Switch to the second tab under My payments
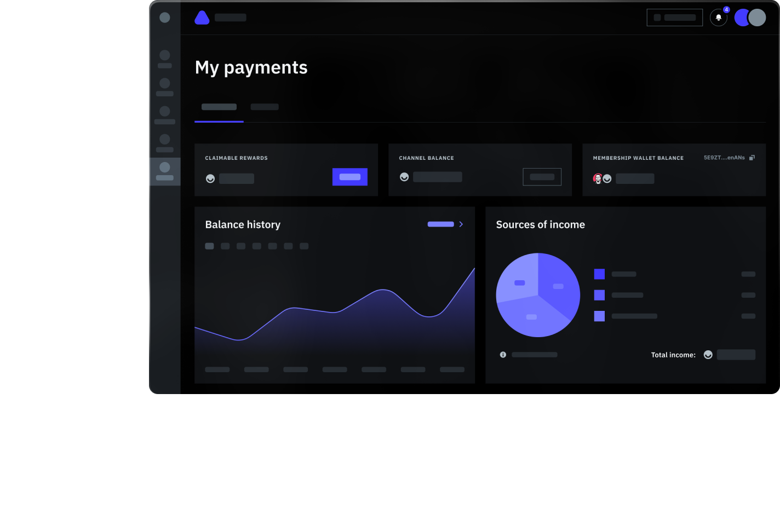780x532 pixels. (x=265, y=107)
